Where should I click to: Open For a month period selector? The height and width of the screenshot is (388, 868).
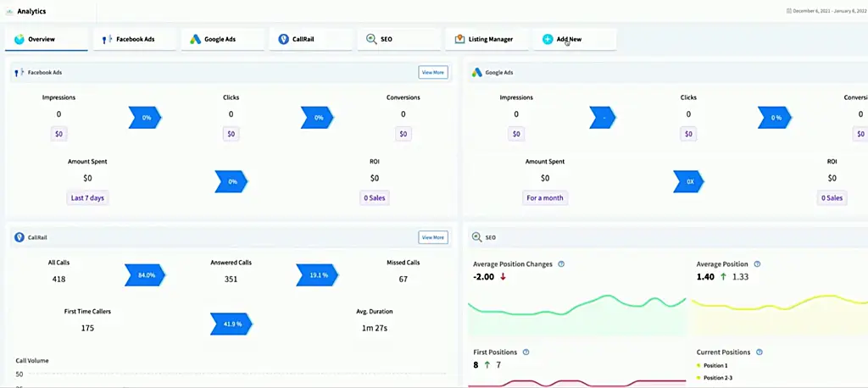545,197
